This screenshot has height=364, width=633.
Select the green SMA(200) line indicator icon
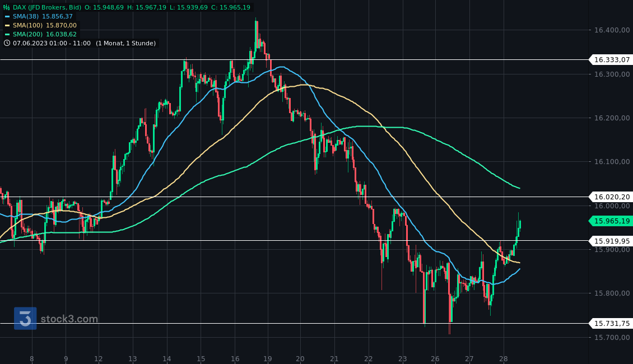click(7, 34)
